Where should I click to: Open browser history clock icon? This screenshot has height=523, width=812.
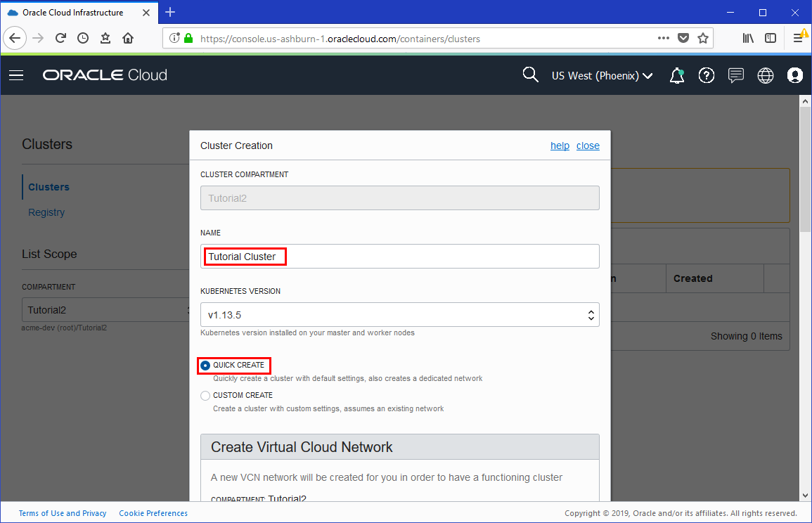(83, 39)
